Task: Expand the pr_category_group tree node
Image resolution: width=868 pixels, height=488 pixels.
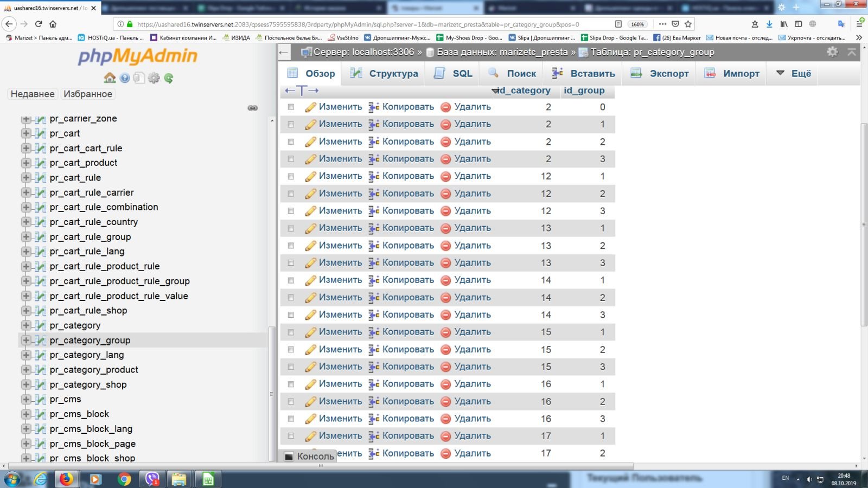Action: coord(25,341)
